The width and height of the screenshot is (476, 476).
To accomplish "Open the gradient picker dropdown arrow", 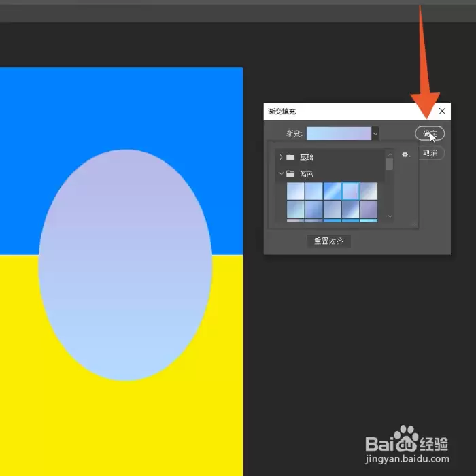I will [375, 133].
